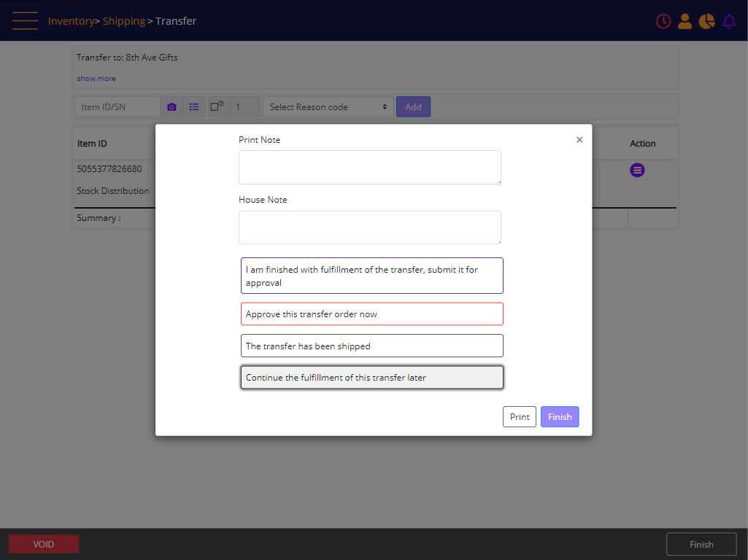The image size is (748, 560).
Task: Open the pie chart reports icon
Action: coord(706,21)
